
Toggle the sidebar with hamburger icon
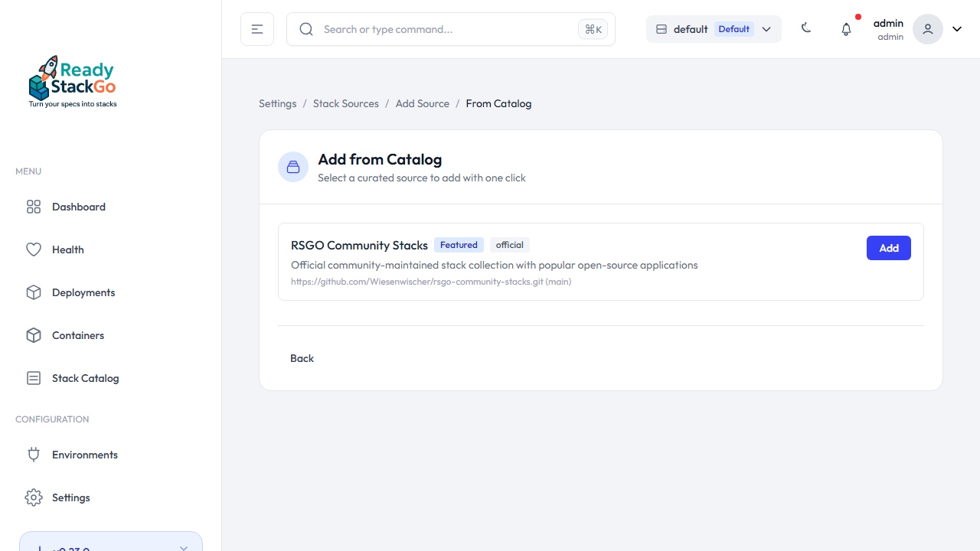click(257, 29)
